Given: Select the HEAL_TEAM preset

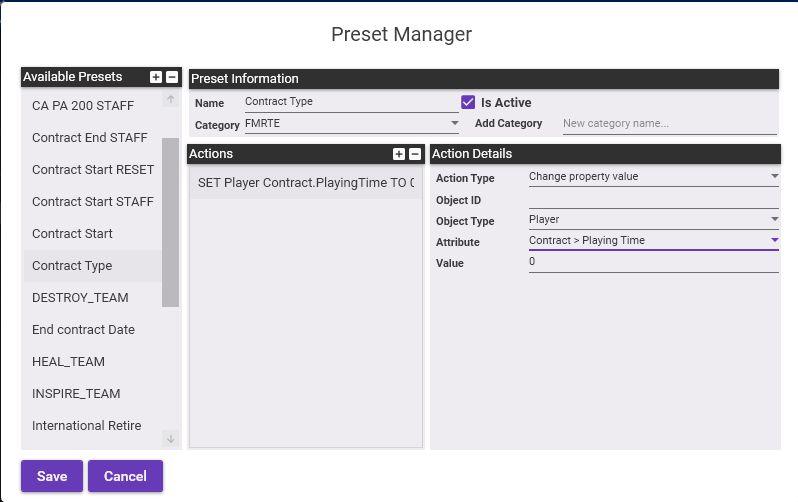Looking at the screenshot, I should click(93, 362).
